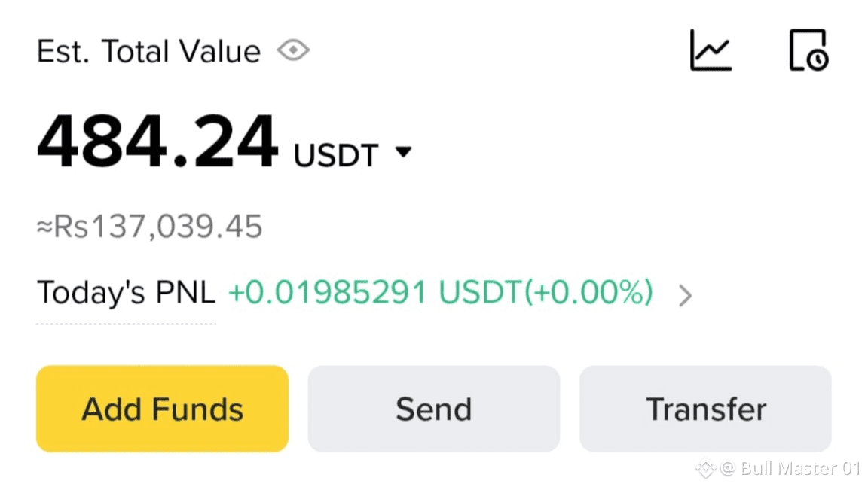Tap the Add Funds button
This screenshot has height=487, width=868.
(x=162, y=409)
